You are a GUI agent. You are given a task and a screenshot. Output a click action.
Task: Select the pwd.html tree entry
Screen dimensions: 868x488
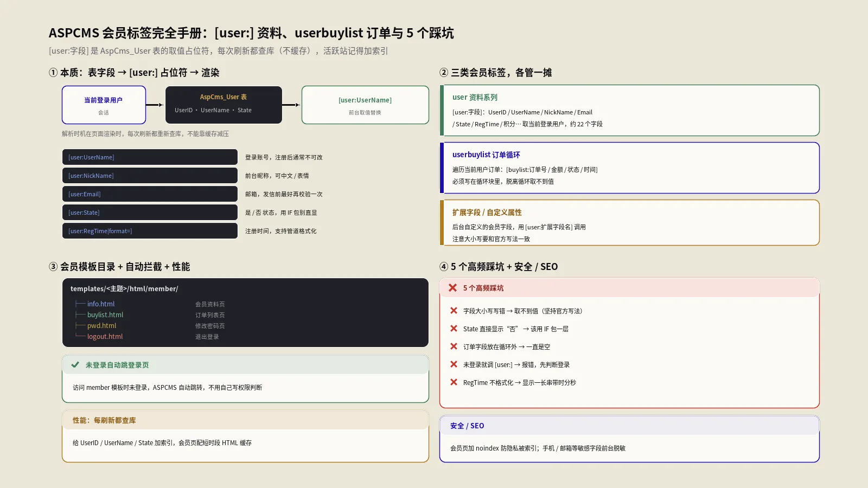point(102,326)
